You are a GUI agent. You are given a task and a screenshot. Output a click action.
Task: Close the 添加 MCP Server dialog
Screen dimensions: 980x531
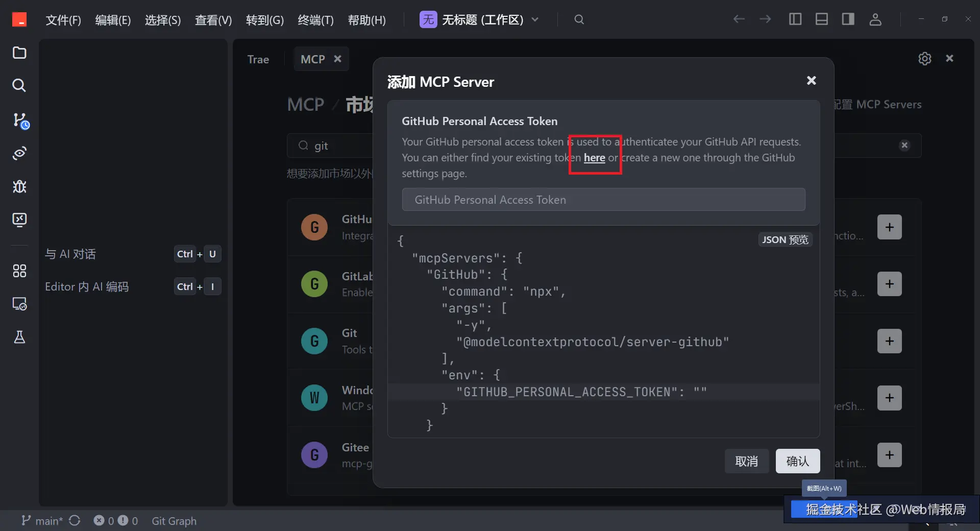[x=812, y=81]
